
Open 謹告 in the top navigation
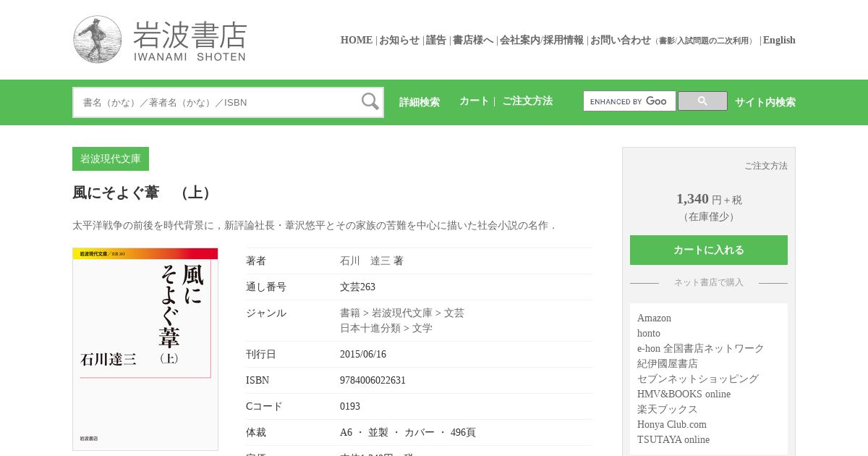coord(436,41)
